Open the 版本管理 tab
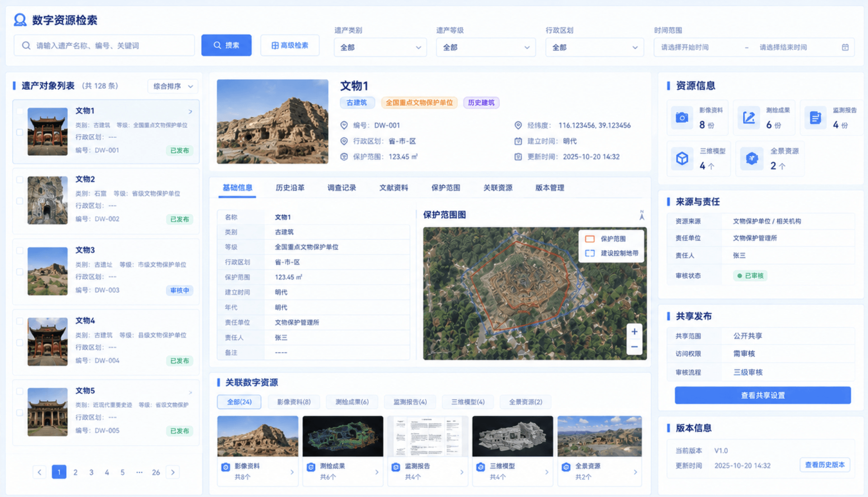This screenshot has width=868, height=497. [x=550, y=188]
